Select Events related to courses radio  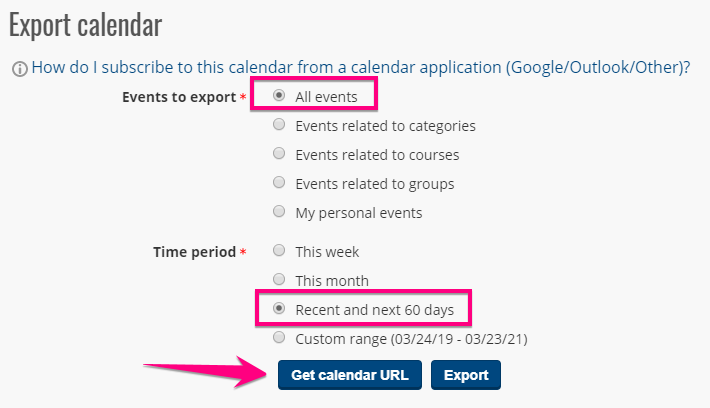tap(279, 155)
